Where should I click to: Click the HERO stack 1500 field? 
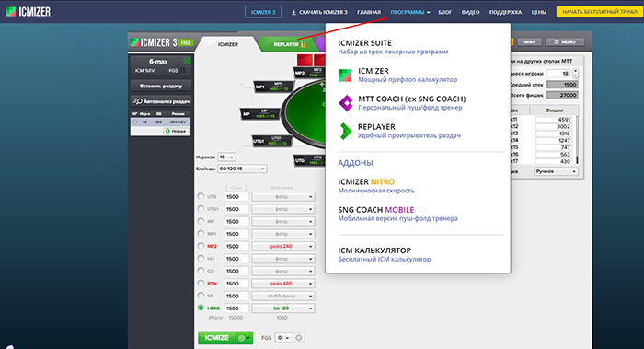tap(236, 308)
